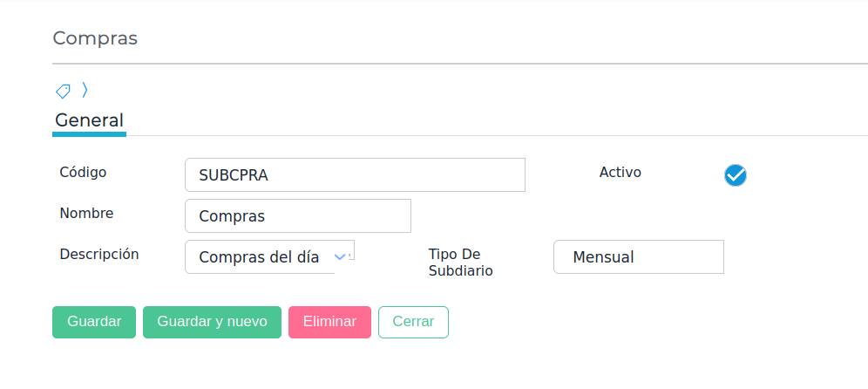Click the blue underline beneath General

click(89, 134)
